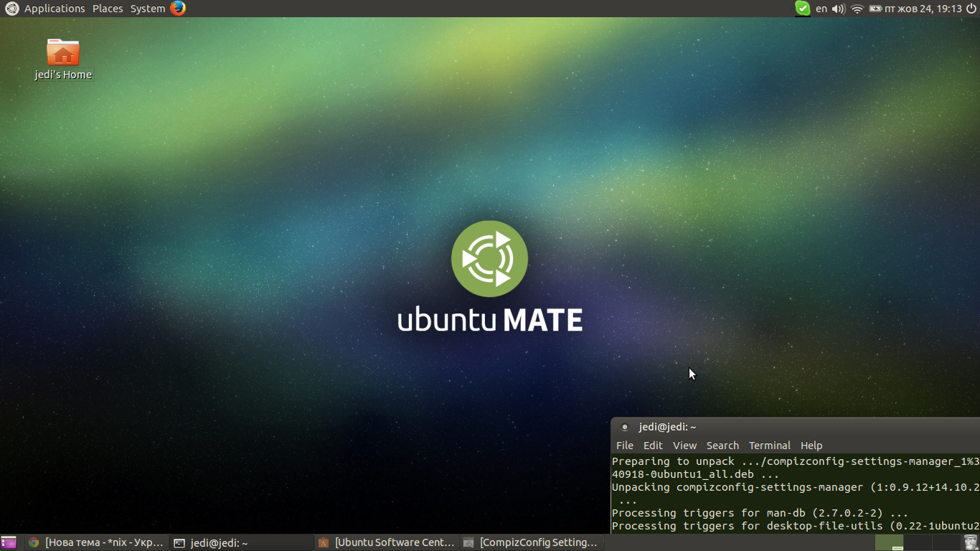Open the terminal's File menu
The image size is (980, 551).
(624, 446)
